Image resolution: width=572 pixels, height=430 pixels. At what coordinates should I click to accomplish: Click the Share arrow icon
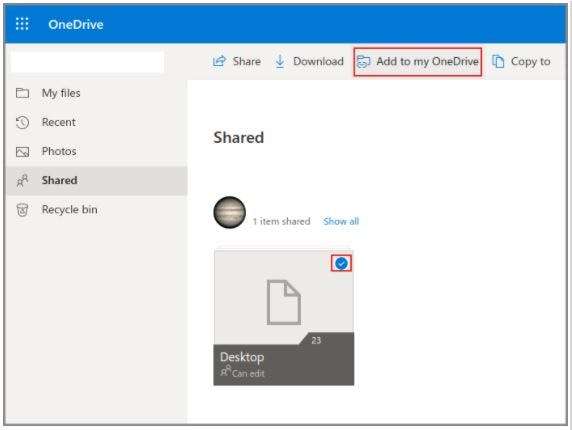point(219,61)
